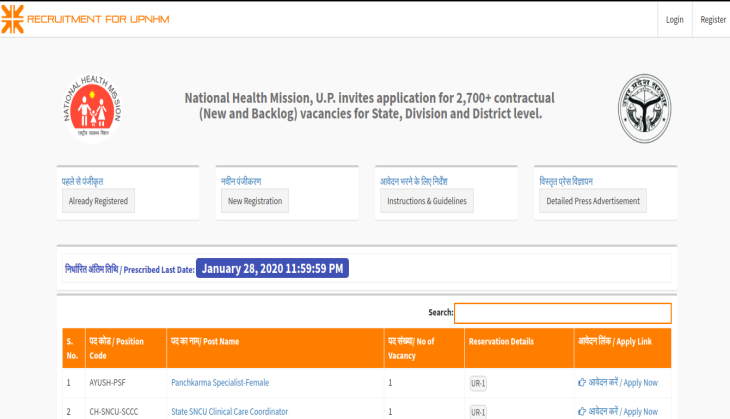Click the January 28, 2020 deadline badge

tap(272, 268)
